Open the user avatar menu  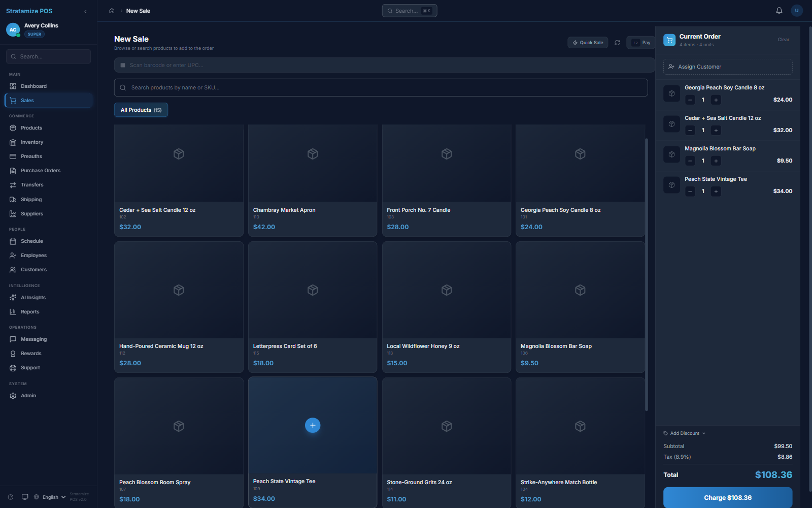(x=797, y=11)
